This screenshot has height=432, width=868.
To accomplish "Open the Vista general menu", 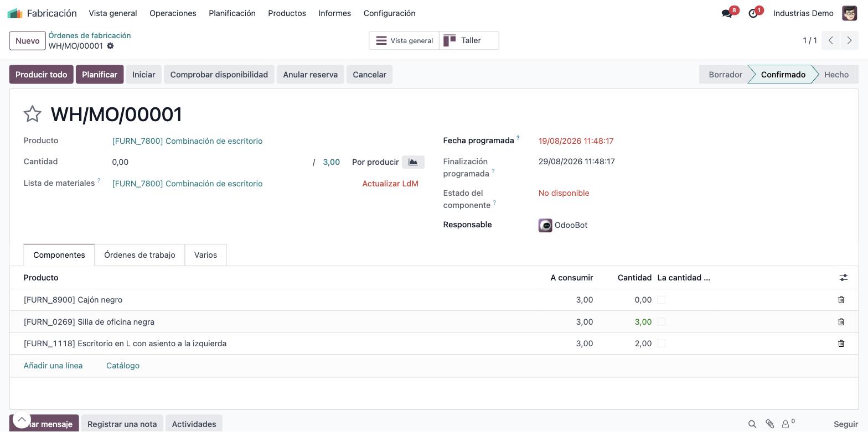I will click(x=113, y=13).
